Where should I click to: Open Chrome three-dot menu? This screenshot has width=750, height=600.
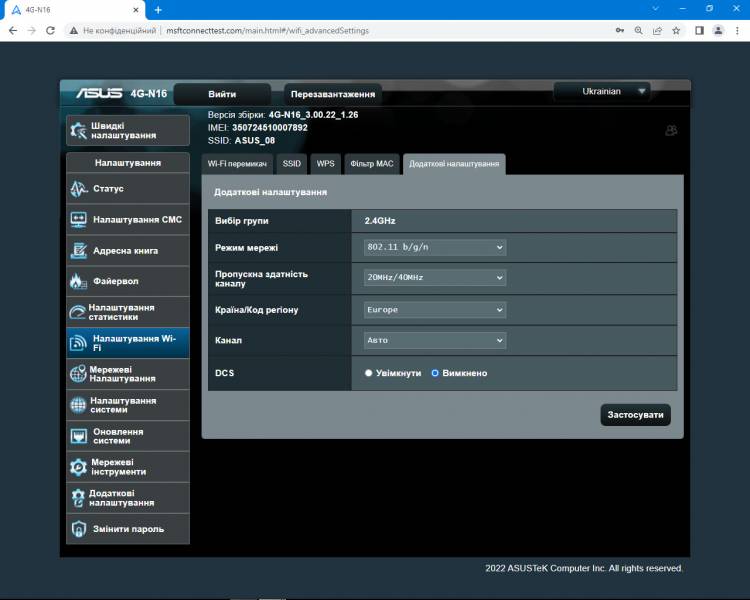737,31
